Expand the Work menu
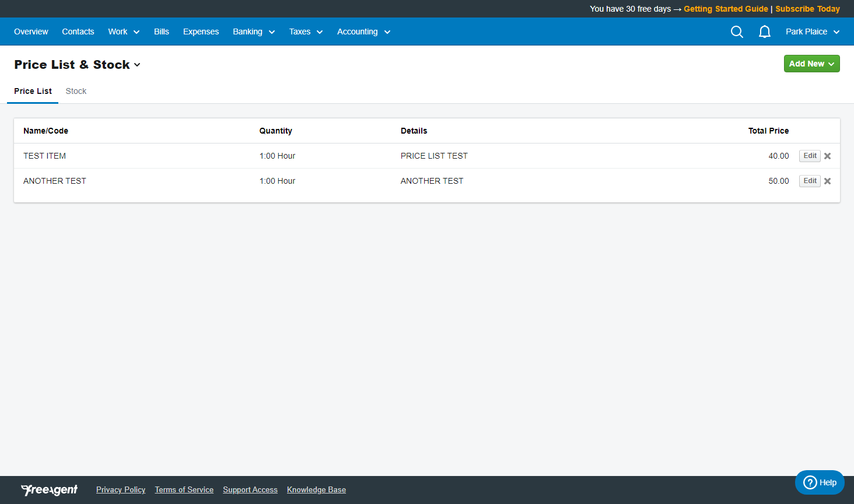This screenshot has height=504, width=854. point(123,32)
